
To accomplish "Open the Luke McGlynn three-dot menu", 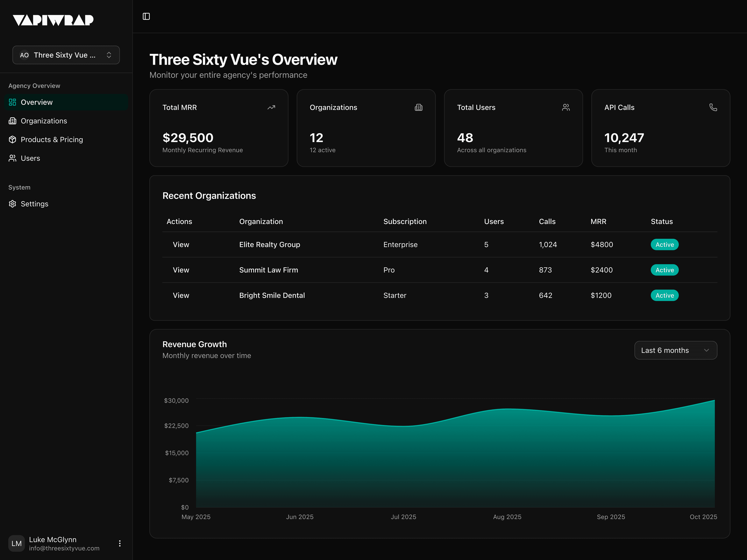I will [120, 543].
